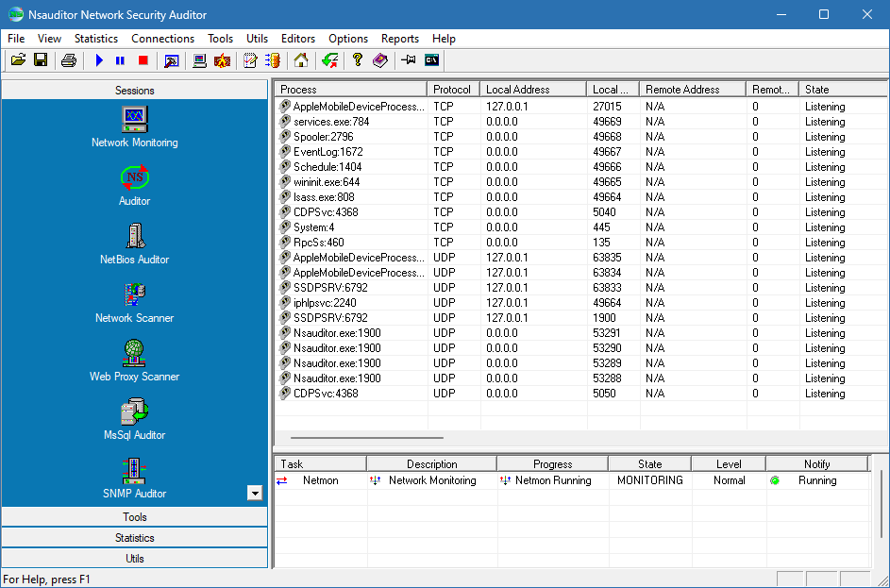This screenshot has height=588, width=890.
Task: Start the session with the blue play button
Action: point(99,60)
